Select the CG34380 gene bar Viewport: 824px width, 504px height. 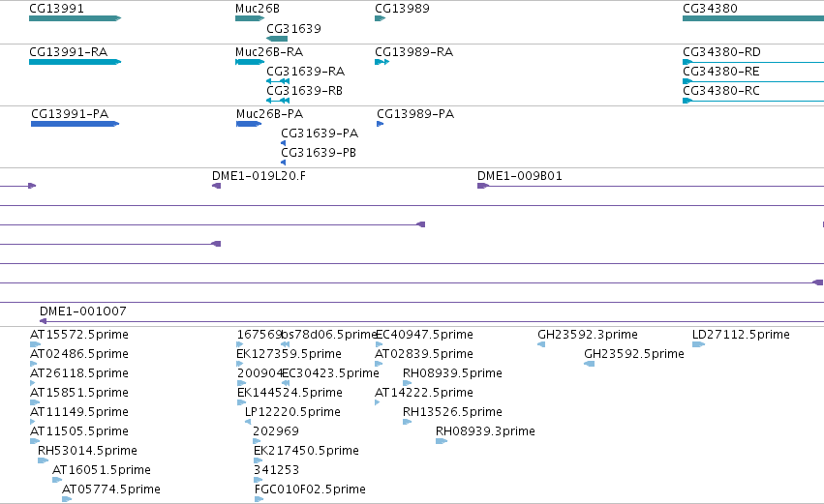pos(753,18)
